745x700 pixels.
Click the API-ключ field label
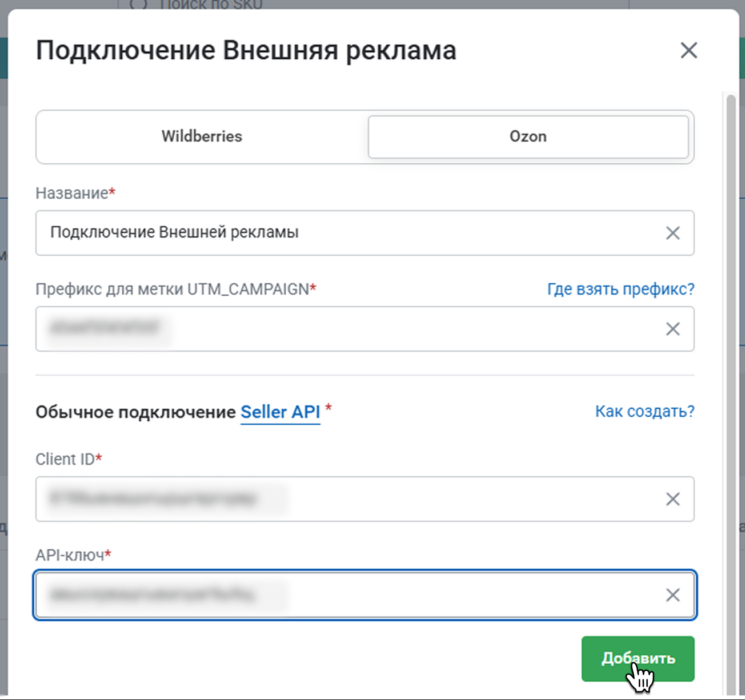pos(70,555)
